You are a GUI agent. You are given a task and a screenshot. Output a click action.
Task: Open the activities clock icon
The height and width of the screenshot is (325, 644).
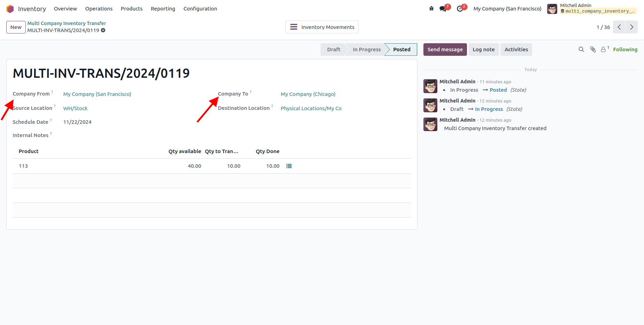pyautogui.click(x=460, y=9)
